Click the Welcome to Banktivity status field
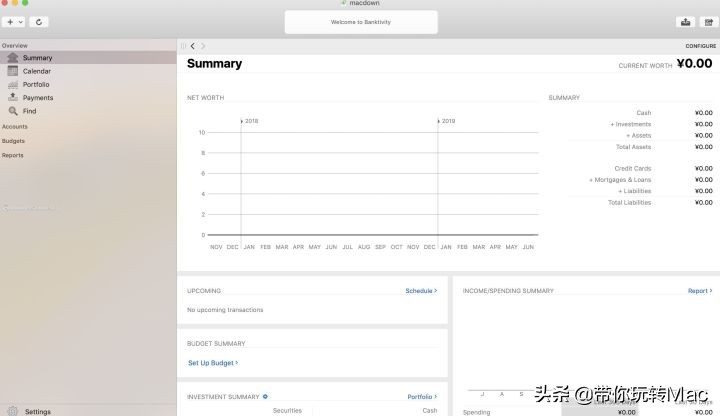This screenshot has height=416, width=720. 361,22
